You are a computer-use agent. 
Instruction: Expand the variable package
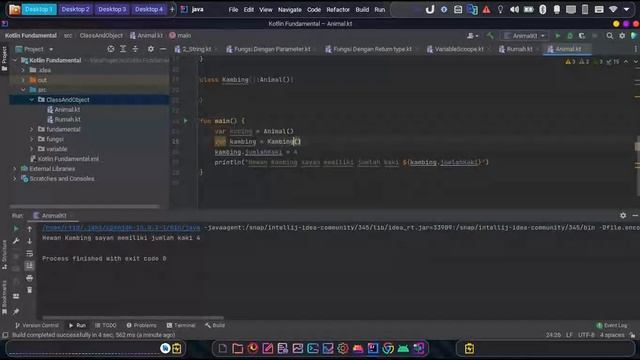[31, 149]
